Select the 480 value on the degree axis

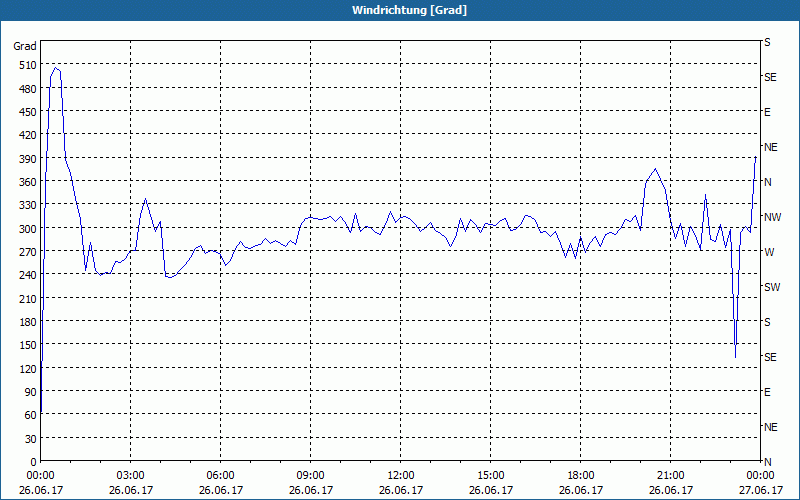coord(28,89)
